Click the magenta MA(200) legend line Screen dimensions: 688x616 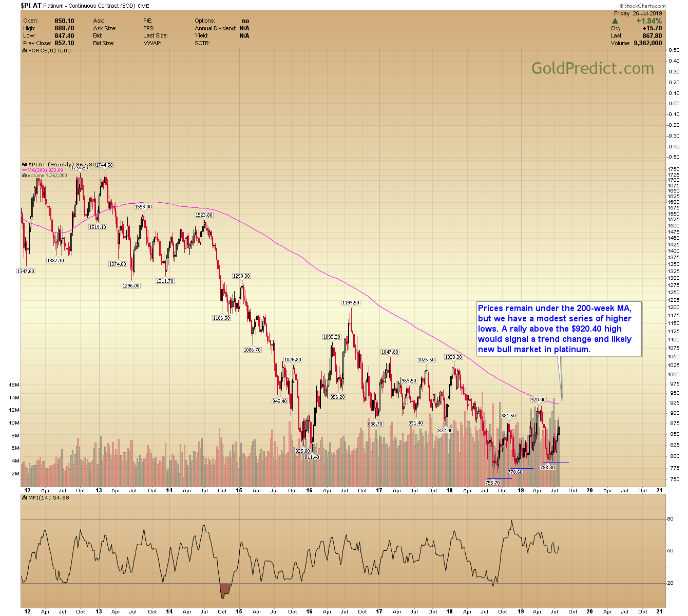pyautogui.click(x=25, y=170)
